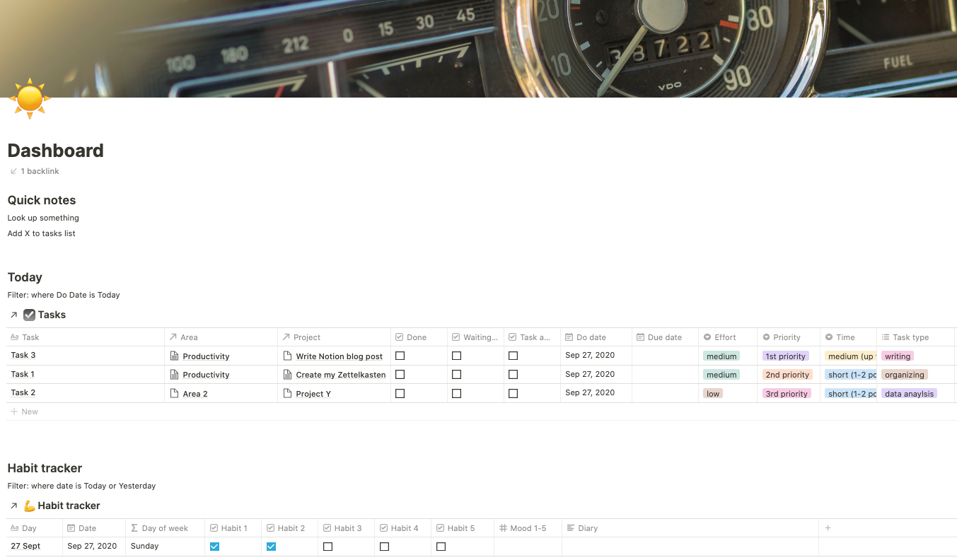Screen dimensions: 957x560
Task: Click the 1st priority purple tag
Action: point(785,356)
